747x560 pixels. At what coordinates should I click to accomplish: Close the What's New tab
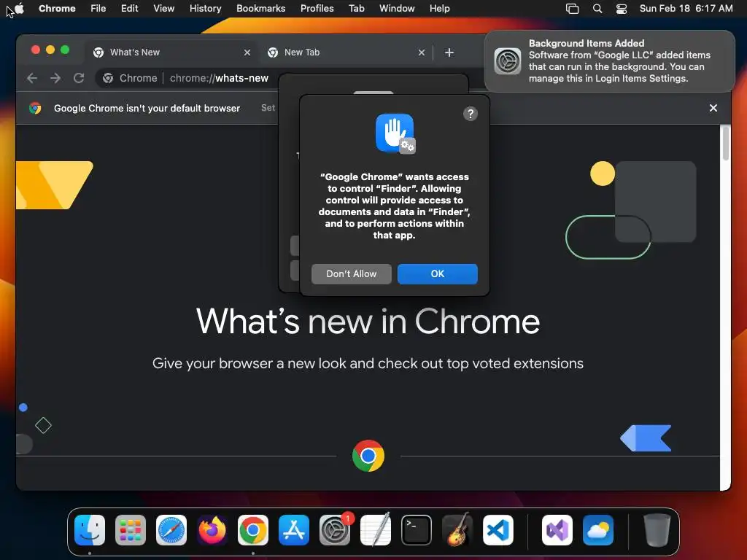pos(247,52)
